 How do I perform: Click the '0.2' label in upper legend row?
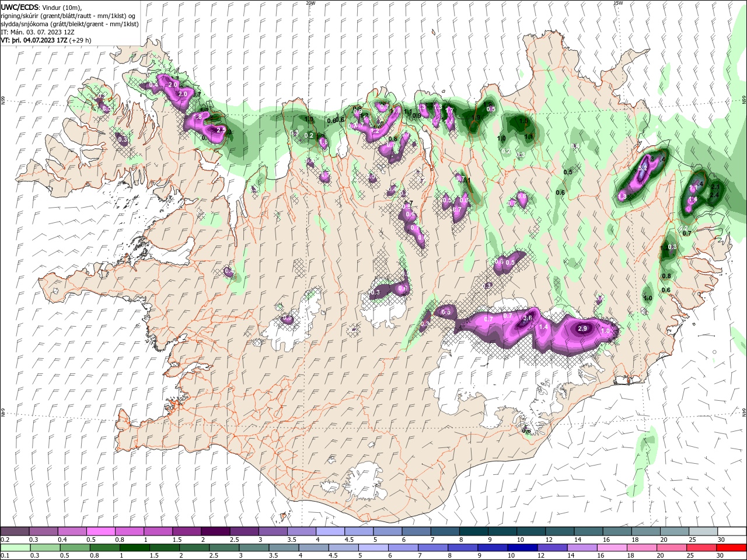click(5, 540)
